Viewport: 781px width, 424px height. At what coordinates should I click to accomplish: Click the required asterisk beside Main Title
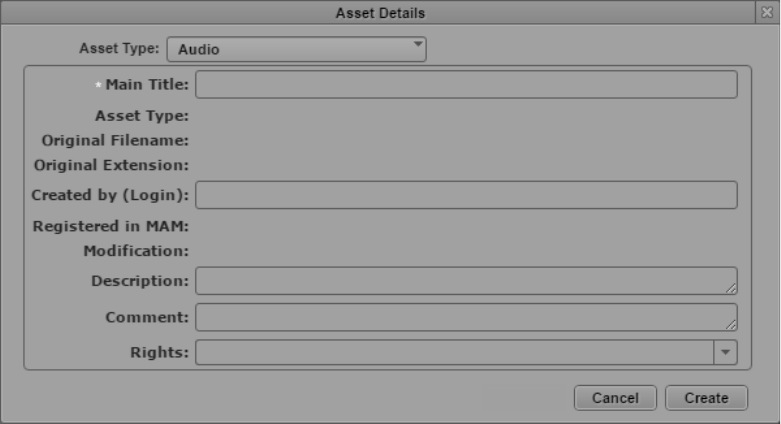98,85
